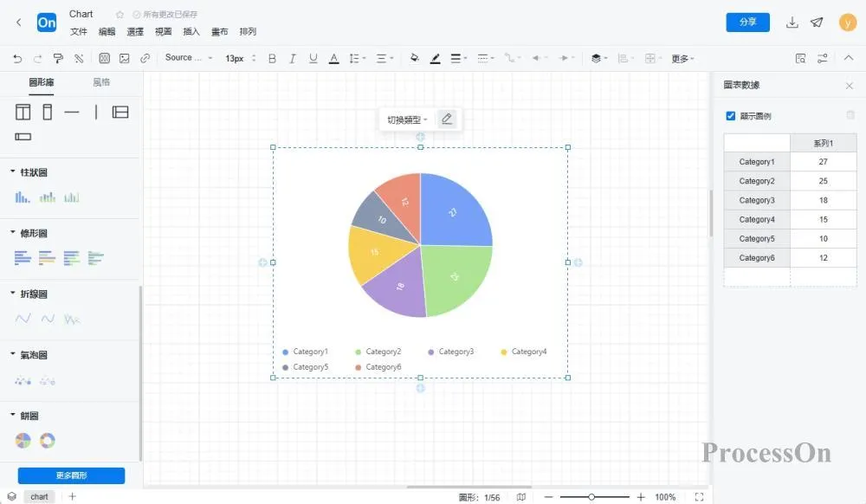
Task: Collapse the 餅圖 section
Action: (13, 415)
